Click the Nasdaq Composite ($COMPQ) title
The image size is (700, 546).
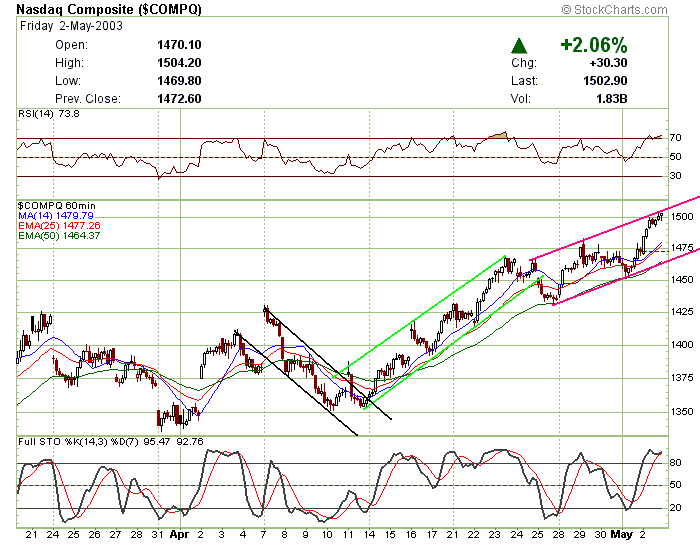tap(109, 9)
